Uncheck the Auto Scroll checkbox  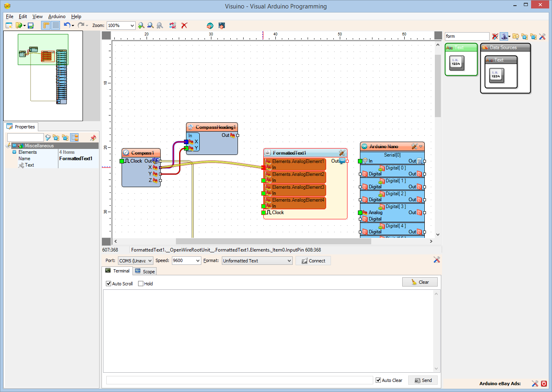109,284
